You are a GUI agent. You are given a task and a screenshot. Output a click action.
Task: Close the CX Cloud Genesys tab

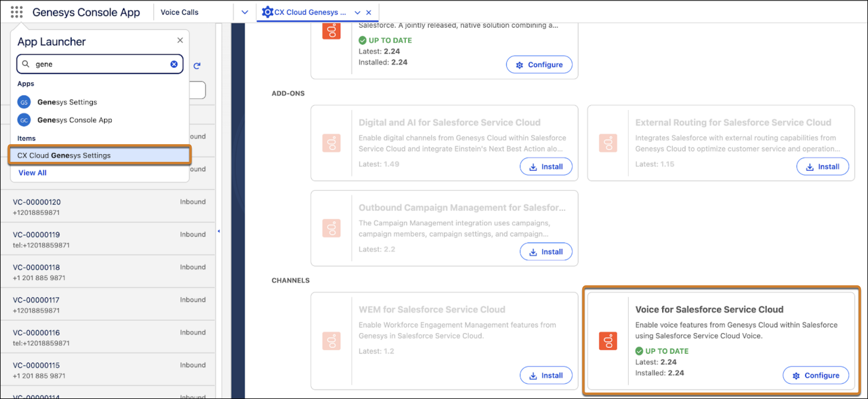coord(369,12)
